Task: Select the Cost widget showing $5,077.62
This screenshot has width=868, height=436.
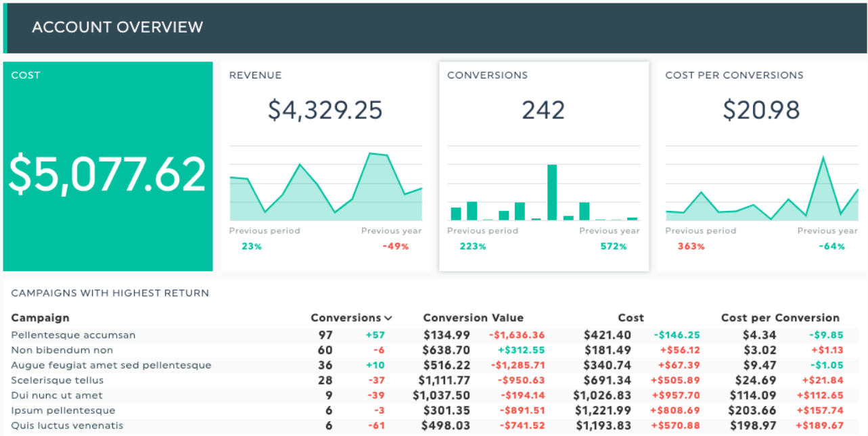Action: coord(108,166)
